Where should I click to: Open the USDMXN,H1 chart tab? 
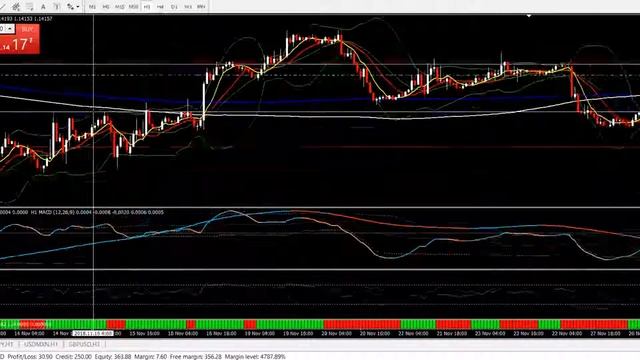pos(40,344)
